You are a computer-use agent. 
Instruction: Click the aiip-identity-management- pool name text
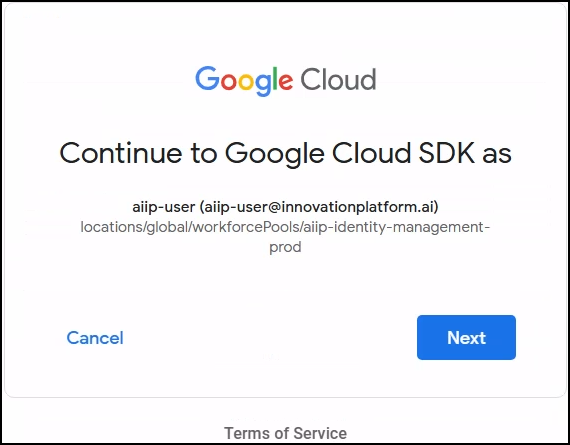(x=397, y=227)
